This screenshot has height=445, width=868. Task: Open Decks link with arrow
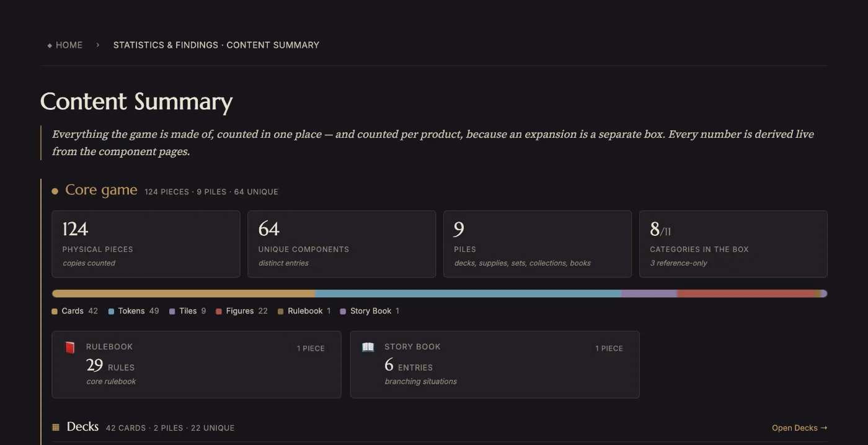[x=799, y=428]
